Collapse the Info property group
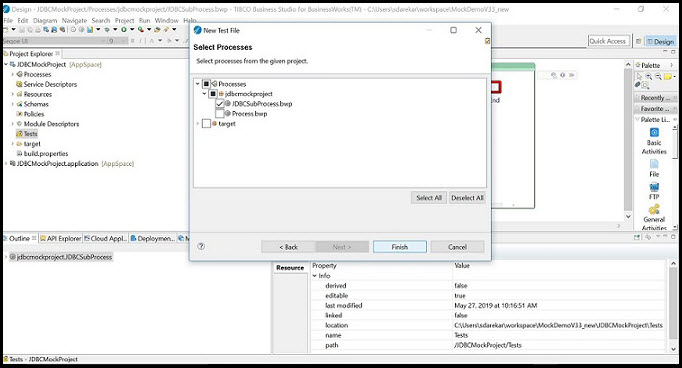Screen dimensions: 682x368 pyautogui.click(x=314, y=276)
